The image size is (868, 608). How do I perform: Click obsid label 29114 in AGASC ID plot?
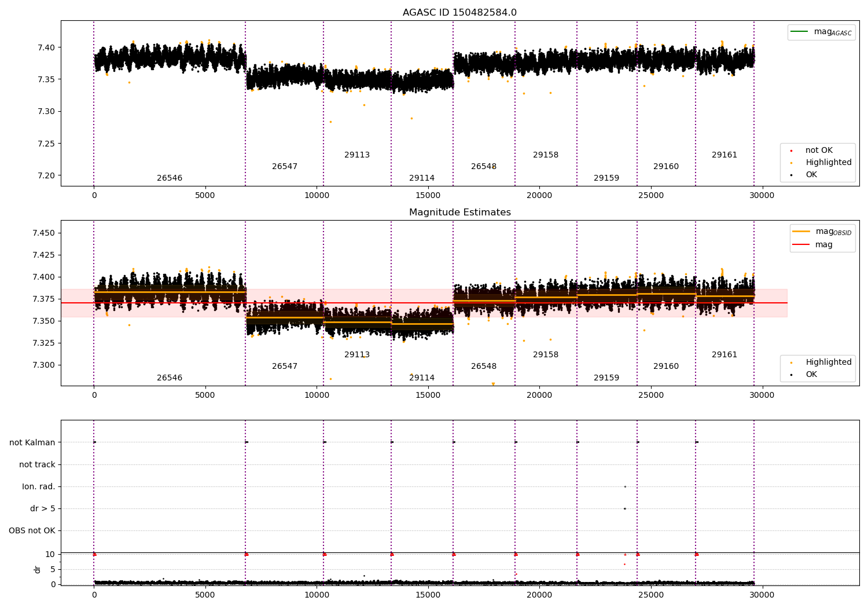(x=422, y=178)
